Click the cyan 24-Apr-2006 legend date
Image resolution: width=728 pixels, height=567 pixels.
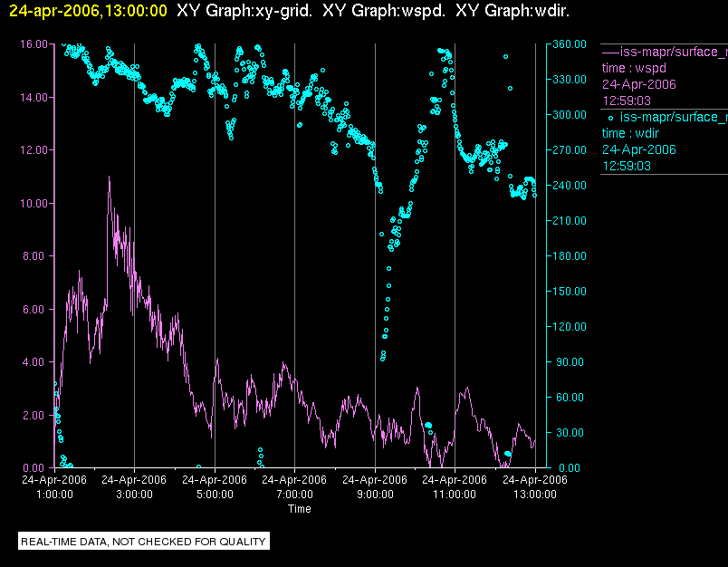coord(639,149)
